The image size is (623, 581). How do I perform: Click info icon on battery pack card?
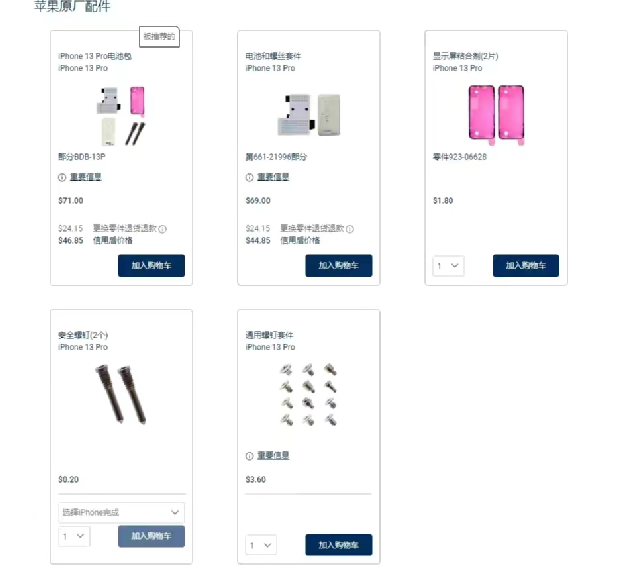(x=62, y=177)
